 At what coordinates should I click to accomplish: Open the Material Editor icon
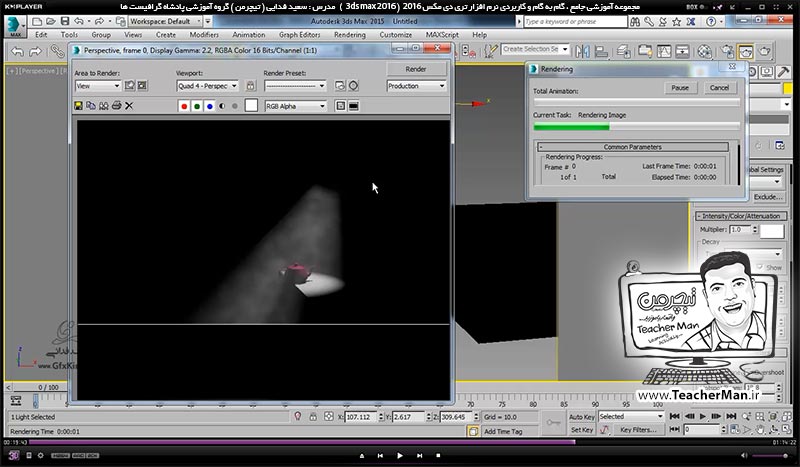pyautogui.click(x=705, y=52)
